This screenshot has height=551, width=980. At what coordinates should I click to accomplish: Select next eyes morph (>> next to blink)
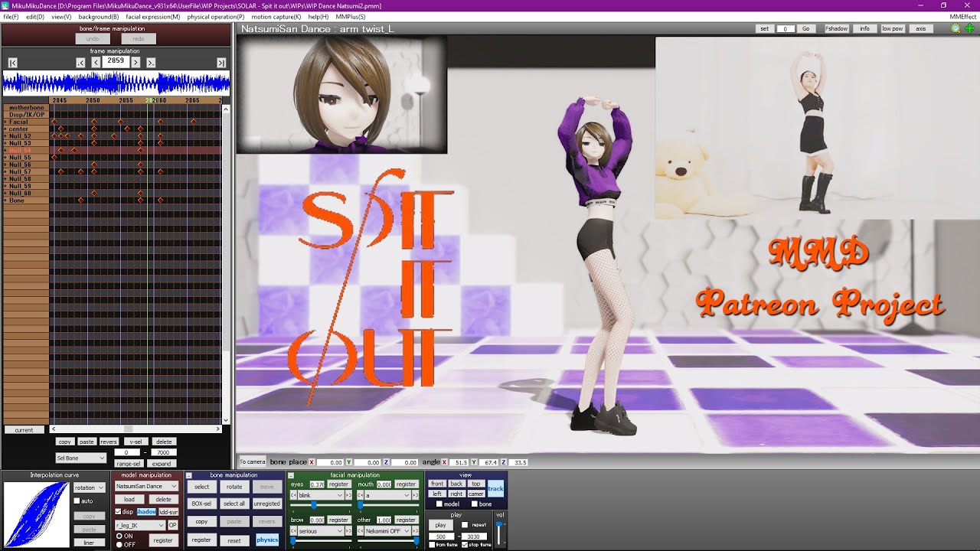pos(348,495)
